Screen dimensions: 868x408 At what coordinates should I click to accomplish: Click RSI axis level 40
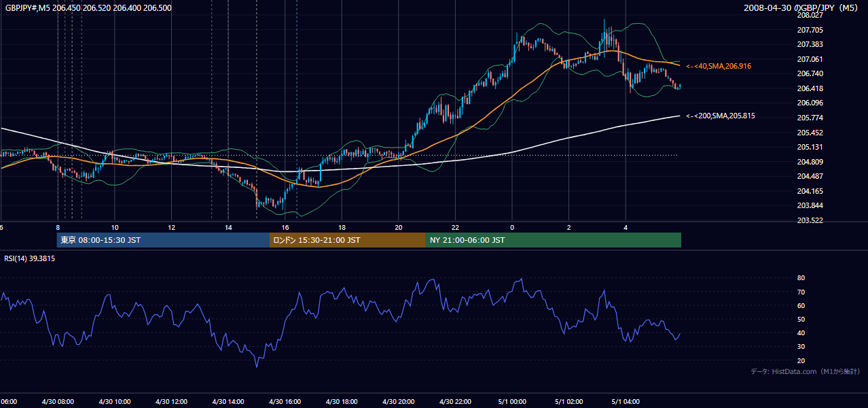pyautogui.click(x=801, y=333)
